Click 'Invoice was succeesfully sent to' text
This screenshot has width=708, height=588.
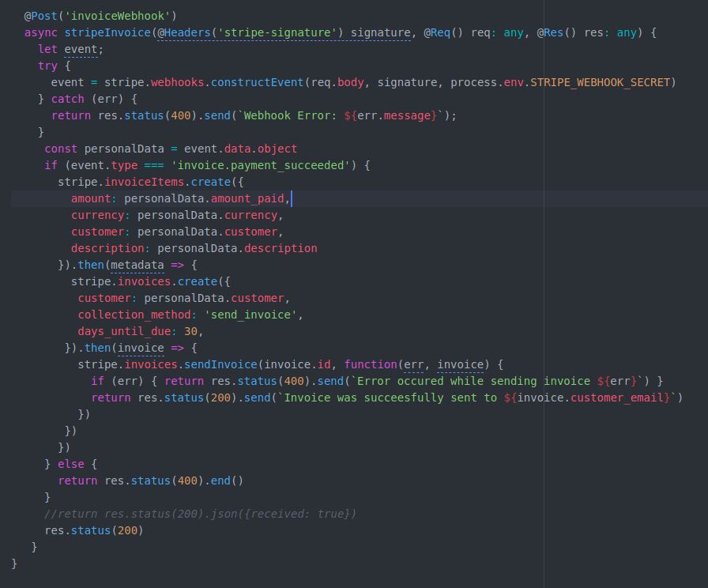(390, 398)
